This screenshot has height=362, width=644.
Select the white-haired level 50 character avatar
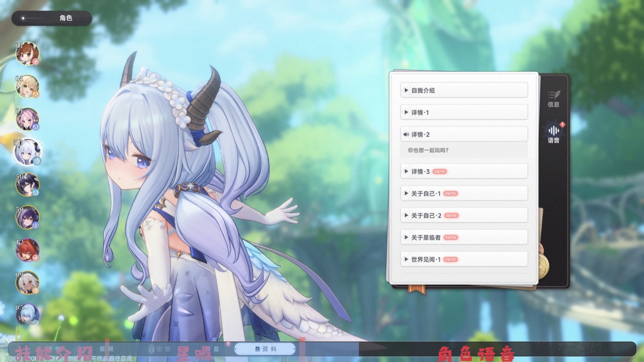tap(28, 152)
